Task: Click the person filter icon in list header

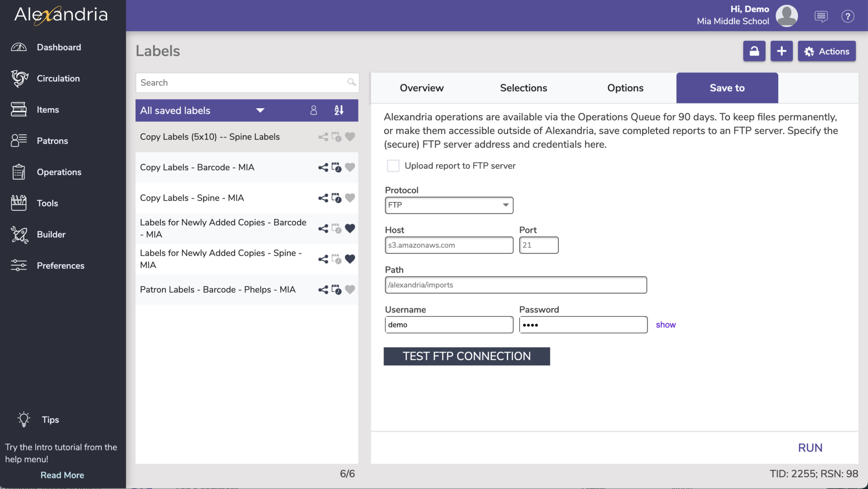Action: click(314, 110)
